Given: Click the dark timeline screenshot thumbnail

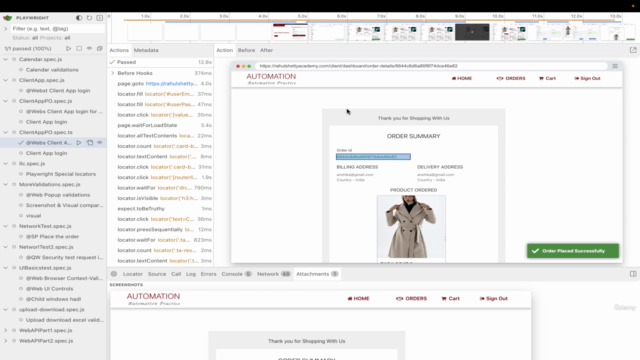Looking at the screenshot, I should click(x=472, y=32).
